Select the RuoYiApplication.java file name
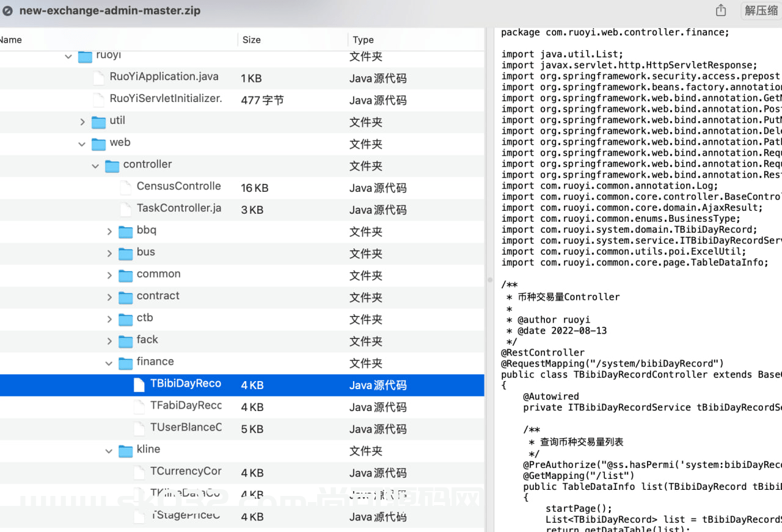Viewport: 782px width, 532px height. coord(164,77)
